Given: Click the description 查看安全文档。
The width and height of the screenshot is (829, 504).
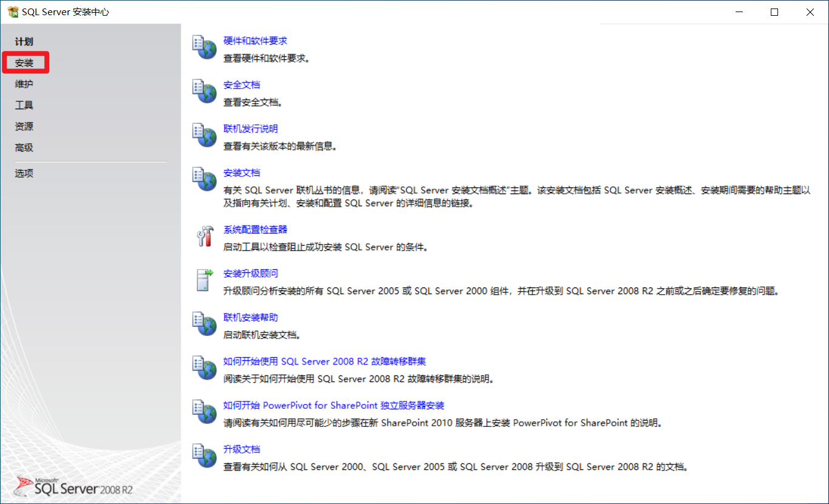Looking at the screenshot, I should click(x=253, y=103).
